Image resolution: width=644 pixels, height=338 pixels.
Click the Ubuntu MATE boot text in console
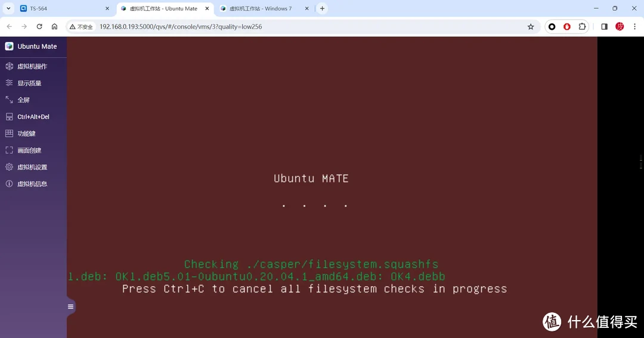(x=311, y=179)
